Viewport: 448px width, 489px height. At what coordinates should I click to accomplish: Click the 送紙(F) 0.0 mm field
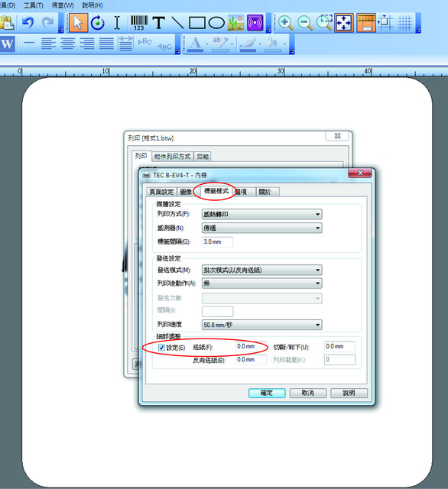pos(252,346)
